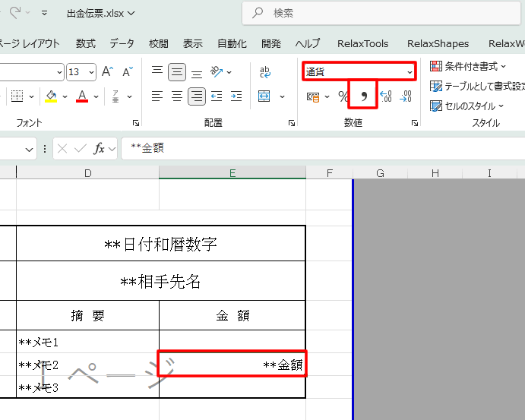Open font size dropdown

click(x=92, y=72)
